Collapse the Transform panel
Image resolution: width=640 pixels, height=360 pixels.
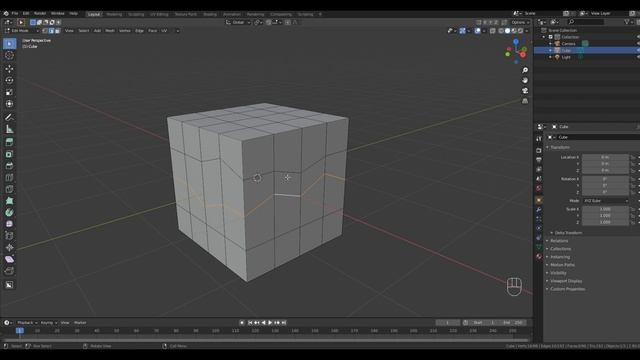click(x=559, y=147)
